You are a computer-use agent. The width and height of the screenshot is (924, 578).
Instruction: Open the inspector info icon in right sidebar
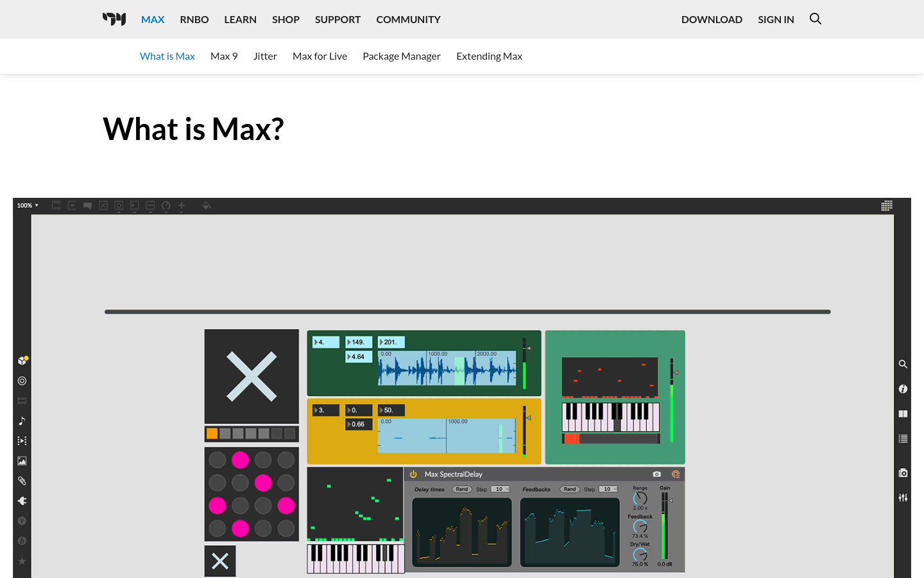(903, 389)
